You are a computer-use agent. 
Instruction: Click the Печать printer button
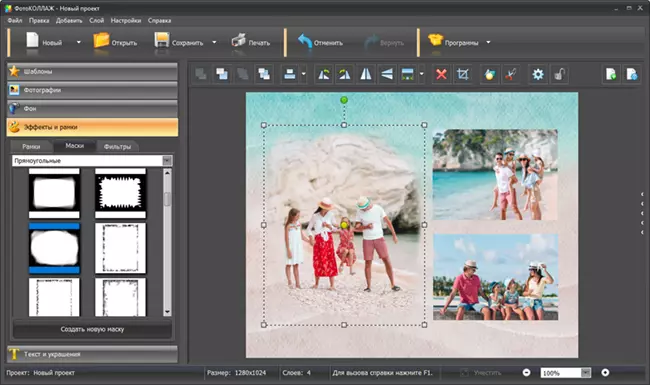[x=251, y=42]
